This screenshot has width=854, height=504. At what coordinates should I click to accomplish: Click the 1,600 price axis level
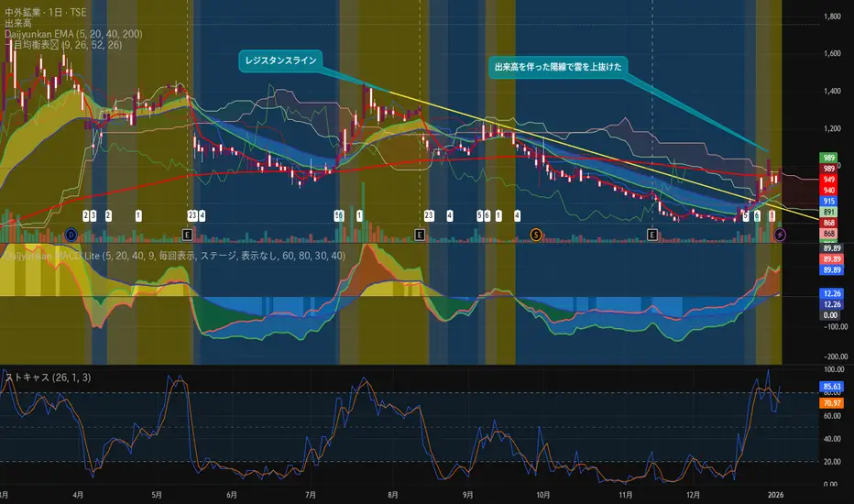[x=832, y=54]
